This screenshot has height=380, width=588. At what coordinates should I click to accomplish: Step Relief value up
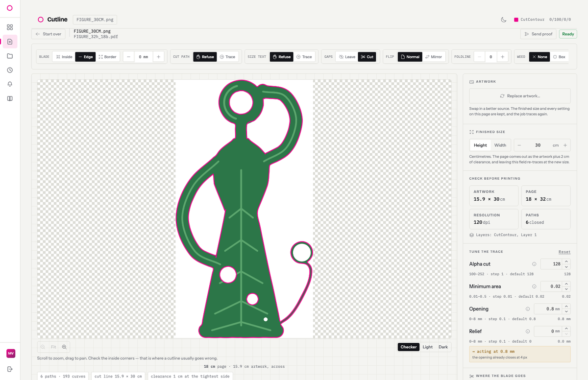click(x=566, y=329)
